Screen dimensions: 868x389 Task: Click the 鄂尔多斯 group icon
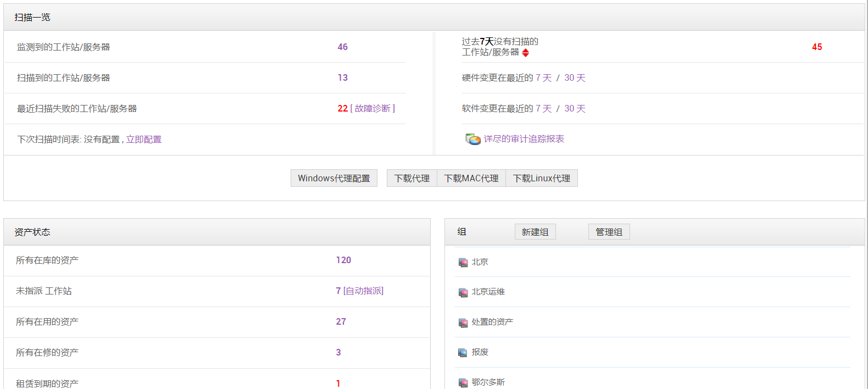(463, 383)
